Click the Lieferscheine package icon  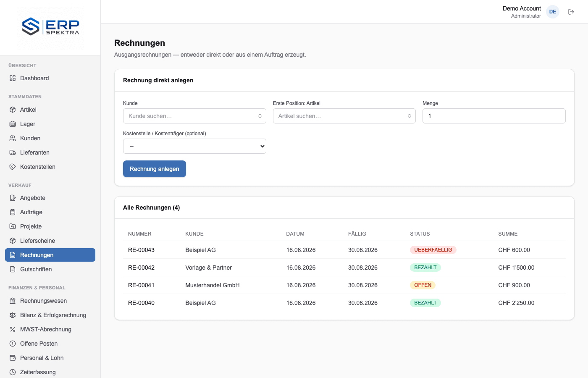13,241
